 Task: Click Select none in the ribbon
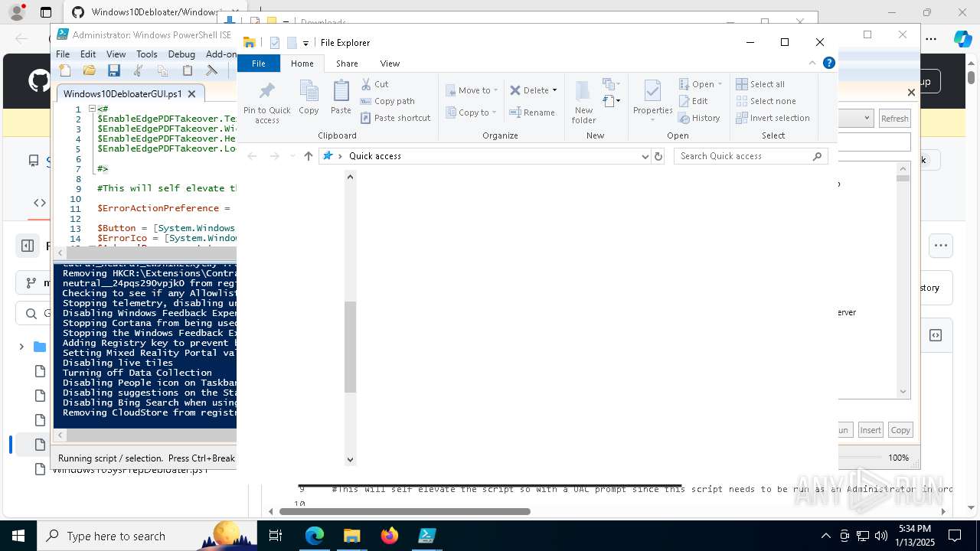pyautogui.click(x=766, y=101)
